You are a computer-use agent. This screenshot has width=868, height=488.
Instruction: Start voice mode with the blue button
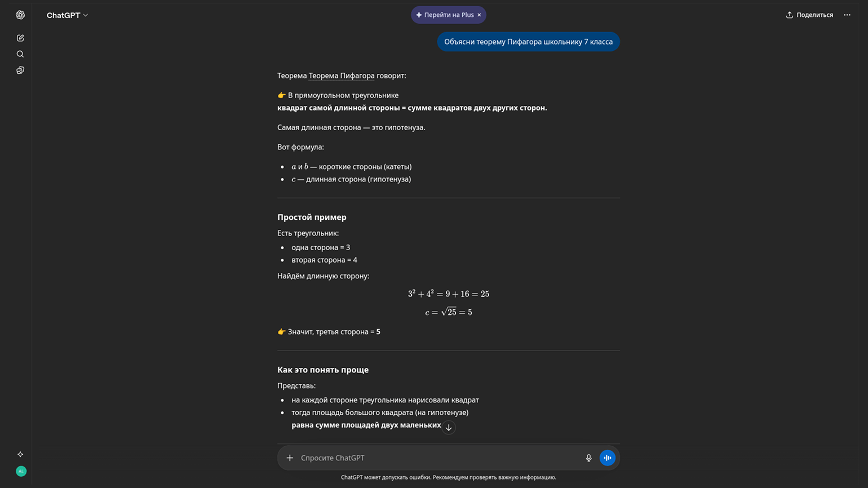pyautogui.click(x=607, y=458)
